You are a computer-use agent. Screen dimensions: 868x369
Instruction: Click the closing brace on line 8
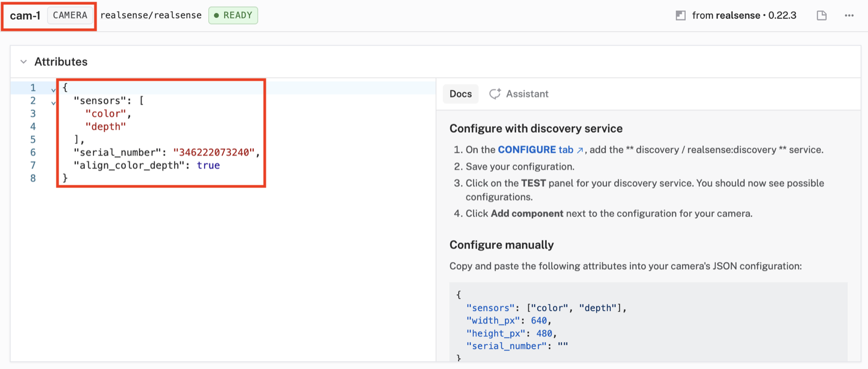tap(65, 178)
